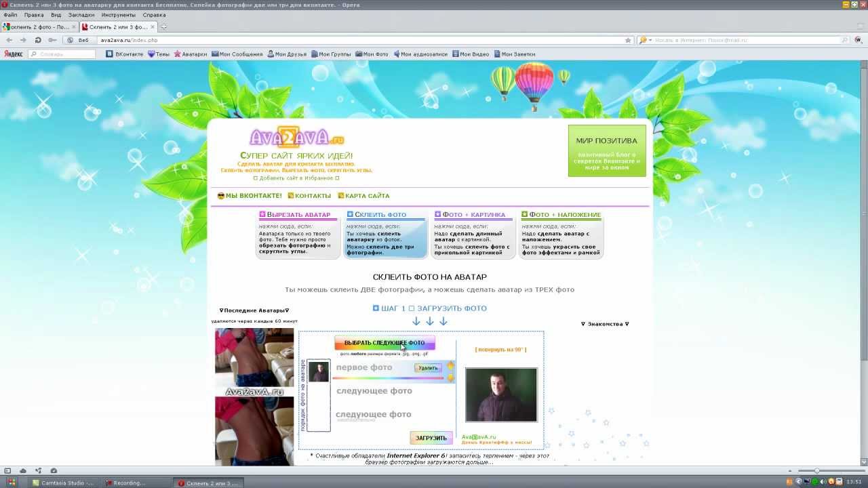
Task: Open the Аватарки bookmark
Action: pyautogui.click(x=191, y=54)
